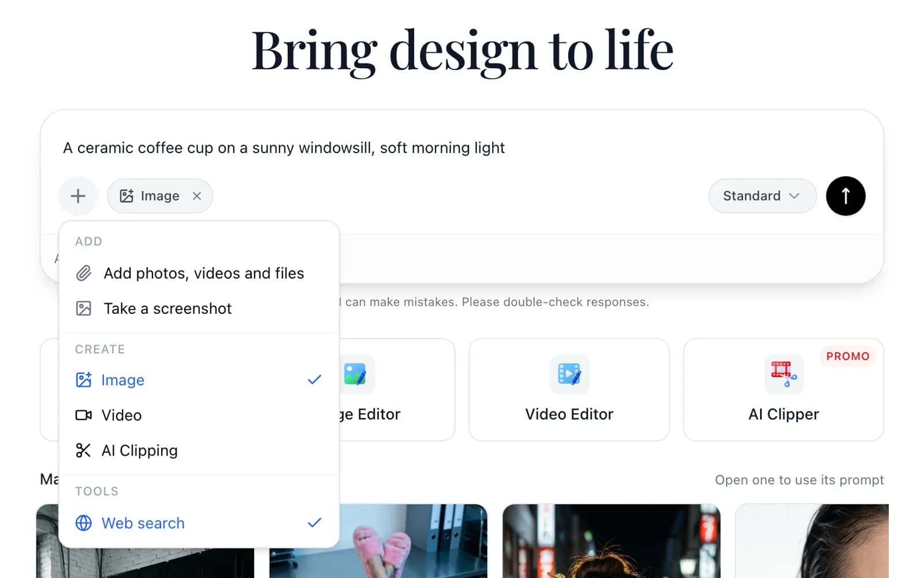Toggle Image creation mode in menu
Viewport: 924px width, 578px height.
pos(199,380)
